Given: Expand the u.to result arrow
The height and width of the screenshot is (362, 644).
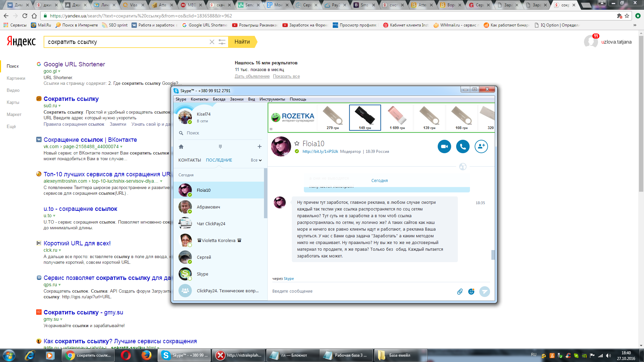Looking at the screenshot, I should click(54, 216).
